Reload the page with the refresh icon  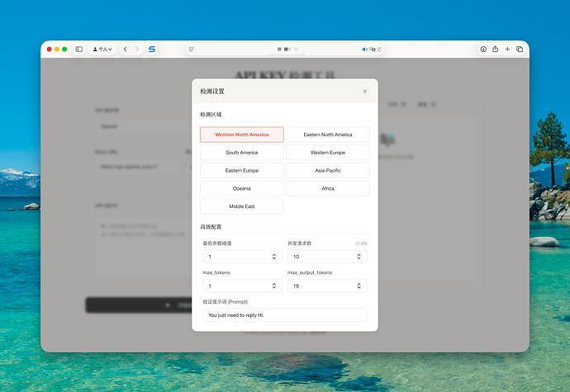coord(379,50)
